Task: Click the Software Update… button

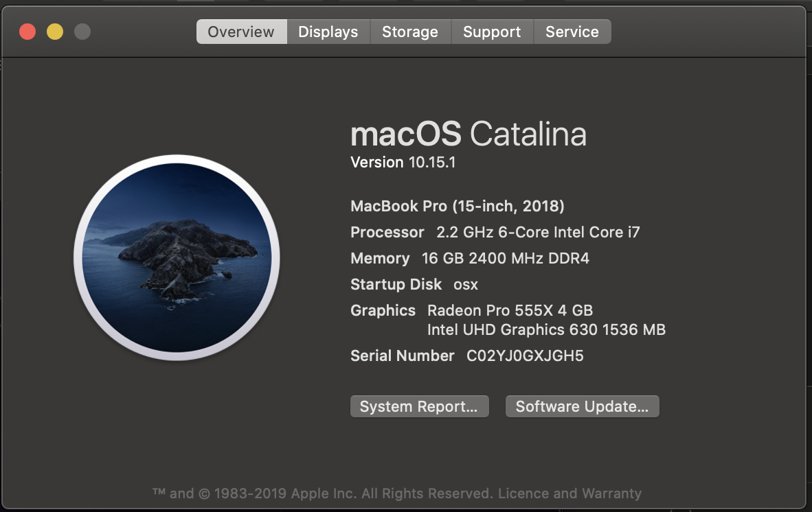Action: pos(582,406)
